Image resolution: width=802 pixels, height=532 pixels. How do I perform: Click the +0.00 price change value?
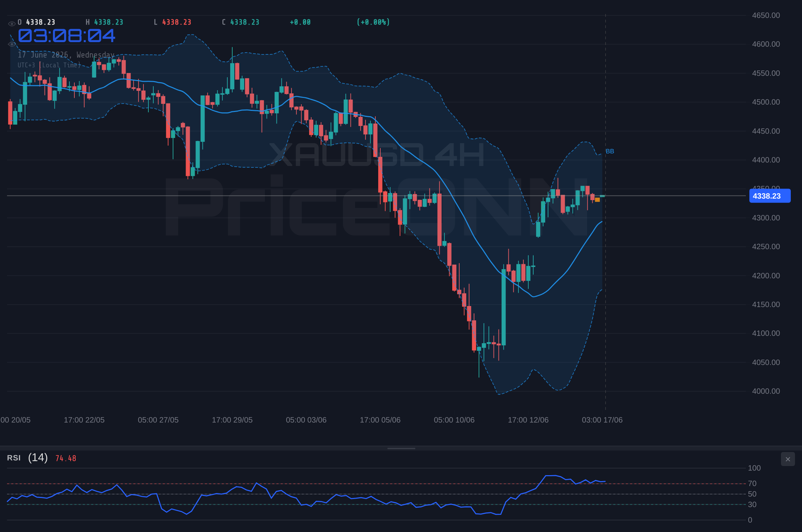(x=300, y=22)
